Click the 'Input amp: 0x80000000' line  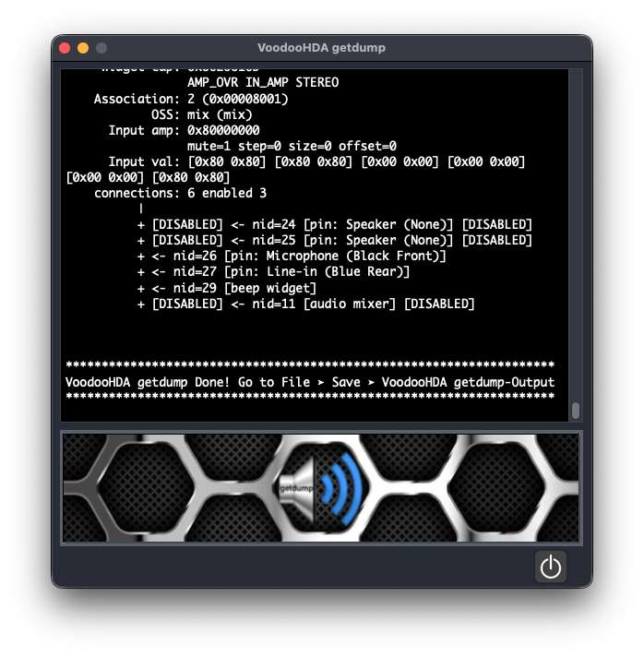pyautogui.click(x=185, y=130)
